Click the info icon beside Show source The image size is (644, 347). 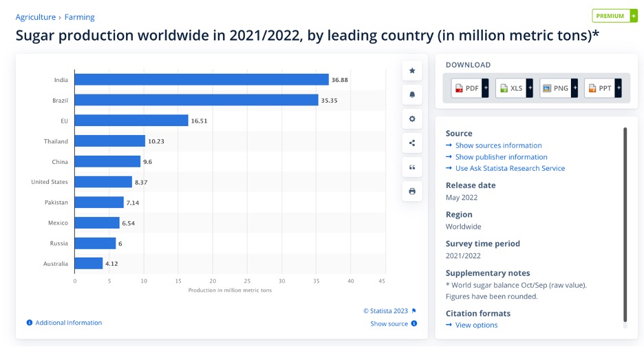pos(414,324)
